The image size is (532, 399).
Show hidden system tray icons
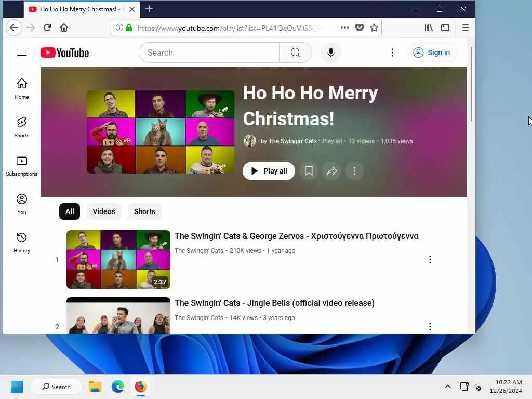click(448, 387)
